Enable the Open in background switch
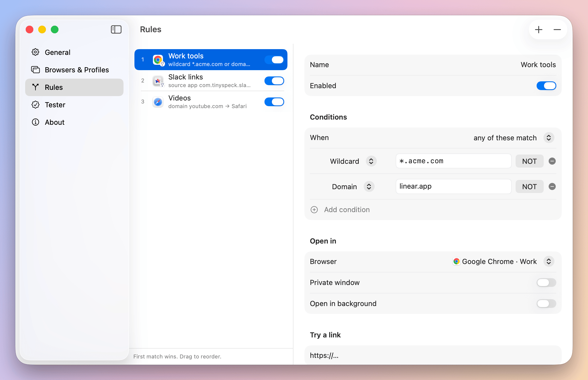This screenshot has width=588, height=380. 546,304
